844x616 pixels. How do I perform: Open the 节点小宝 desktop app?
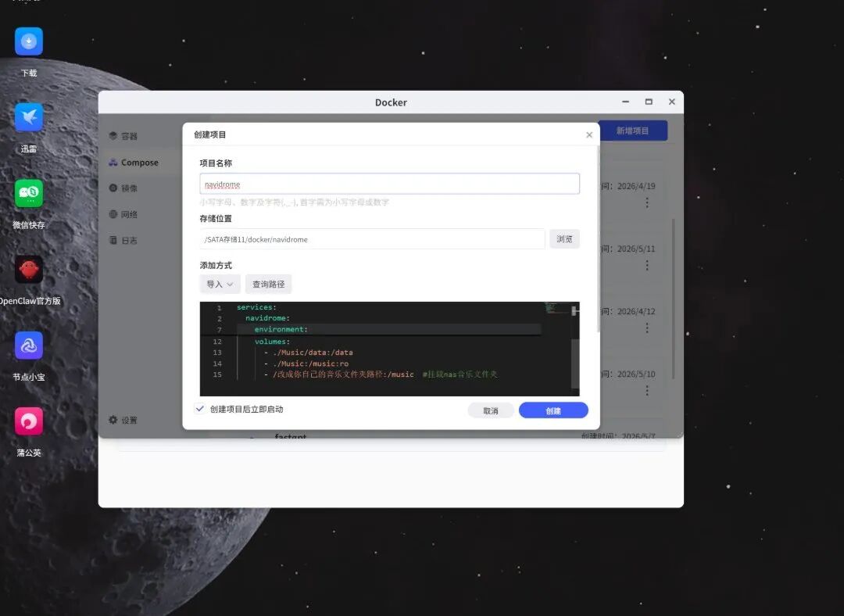[29, 346]
